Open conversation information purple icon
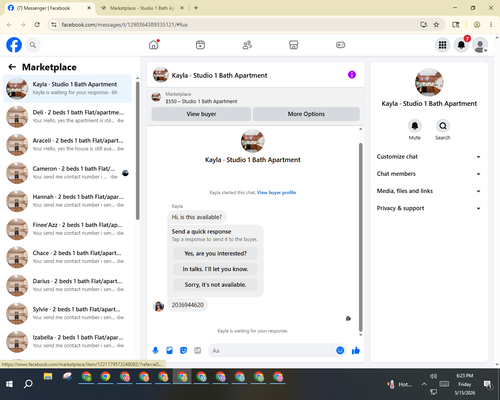500x400 pixels. (x=352, y=75)
